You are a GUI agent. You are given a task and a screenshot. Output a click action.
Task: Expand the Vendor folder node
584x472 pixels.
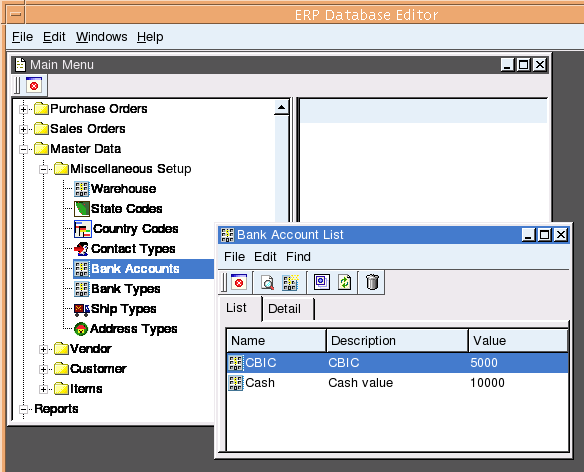(44, 349)
